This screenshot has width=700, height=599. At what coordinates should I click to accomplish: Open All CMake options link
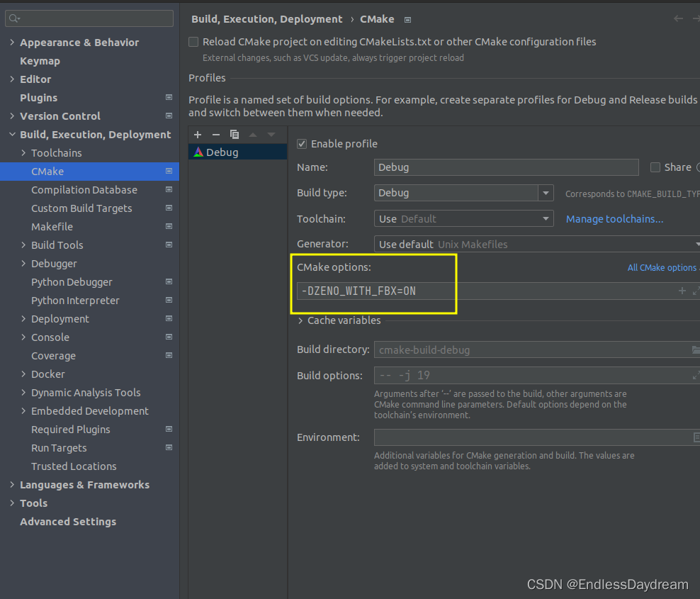[662, 267]
